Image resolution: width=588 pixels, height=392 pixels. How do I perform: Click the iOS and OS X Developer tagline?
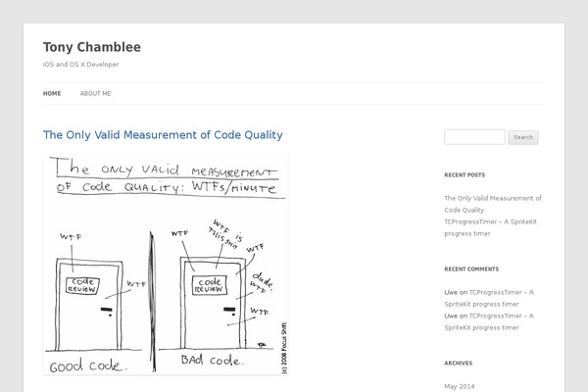[x=80, y=64]
